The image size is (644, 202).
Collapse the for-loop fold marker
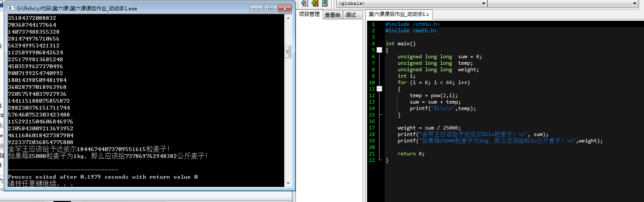[x=379, y=89]
